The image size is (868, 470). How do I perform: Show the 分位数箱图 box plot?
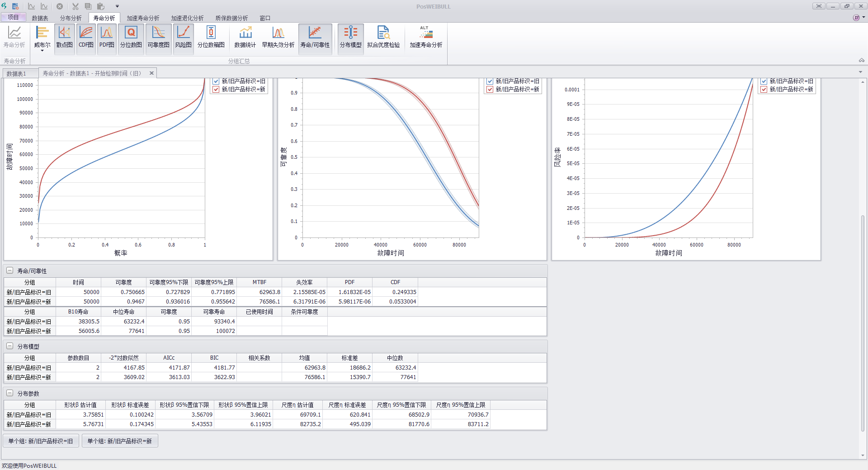point(211,39)
